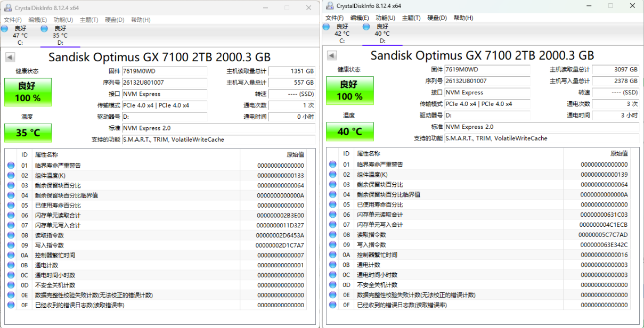The width and height of the screenshot is (644, 328).
Task: Click CrystalDiskInfo title icon in right window
Action: (x=329, y=6)
